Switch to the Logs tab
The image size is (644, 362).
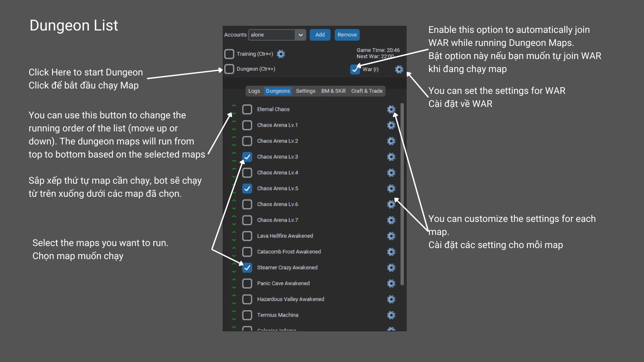(254, 91)
